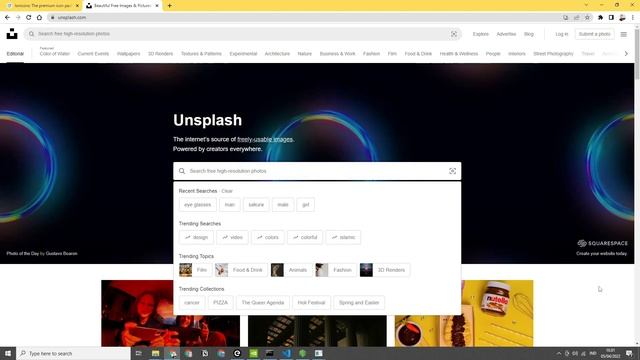This screenshot has height=360, width=640.
Task: Select trending search 'colors'
Action: pos(268,237)
